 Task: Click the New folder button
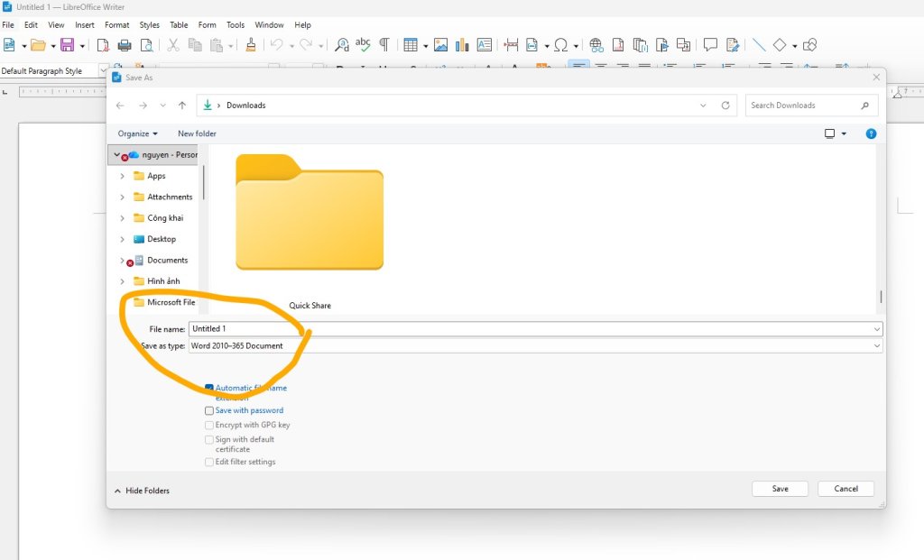pos(197,133)
